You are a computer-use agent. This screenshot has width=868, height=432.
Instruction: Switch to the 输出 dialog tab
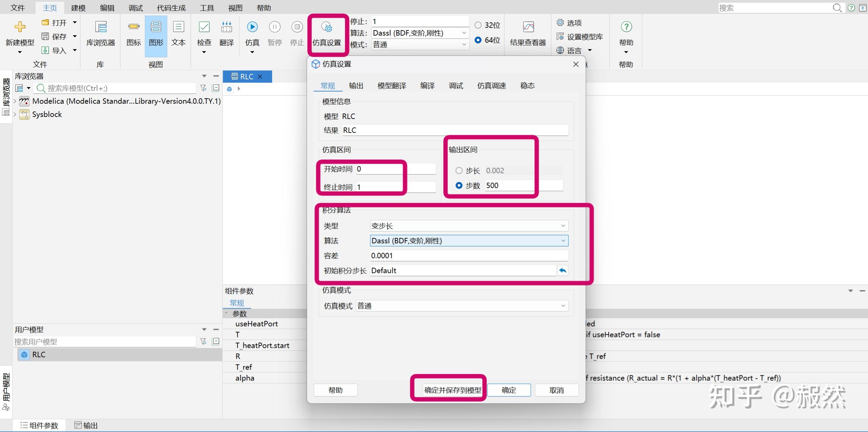[x=356, y=86]
